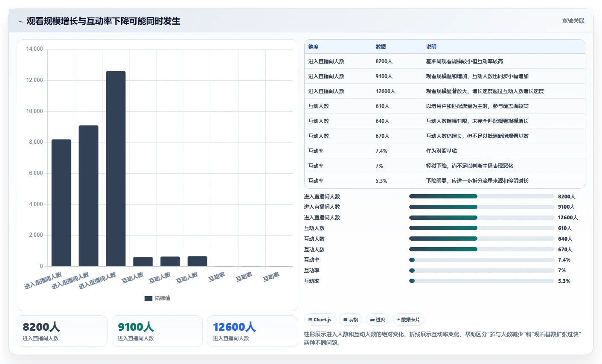This screenshot has width=602, height=364.
Task: Click the 9100人 table cell
Action: coord(384,76)
